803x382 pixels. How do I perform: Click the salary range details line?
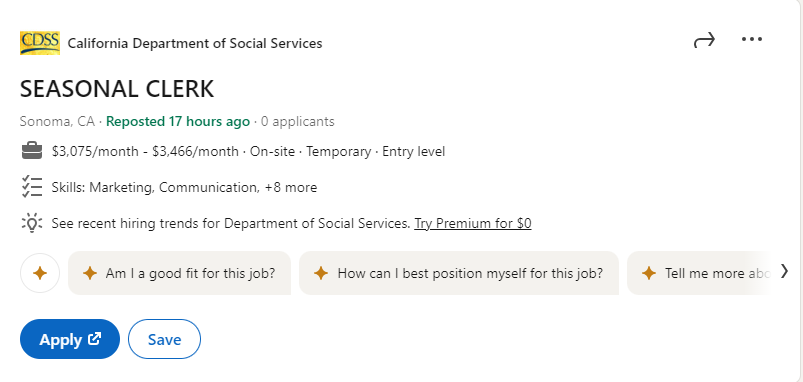pos(248,152)
